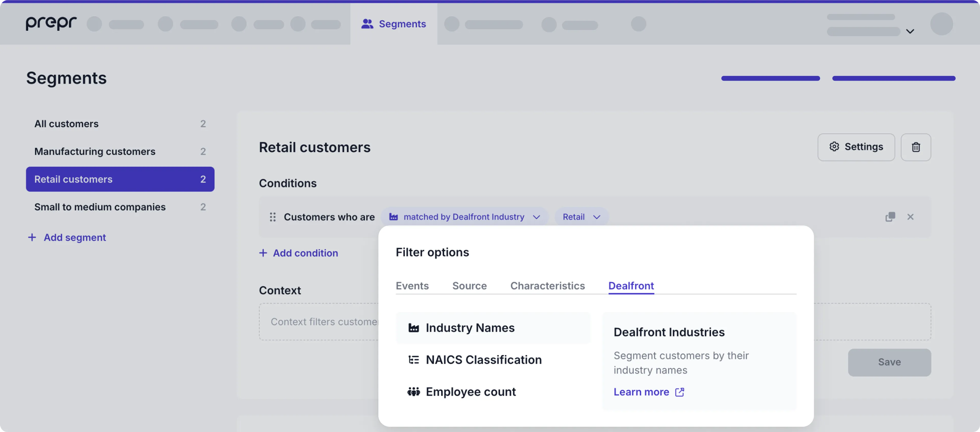980x432 pixels.
Task: Click the purple progress bar above the segment panel
Action: click(x=770, y=78)
